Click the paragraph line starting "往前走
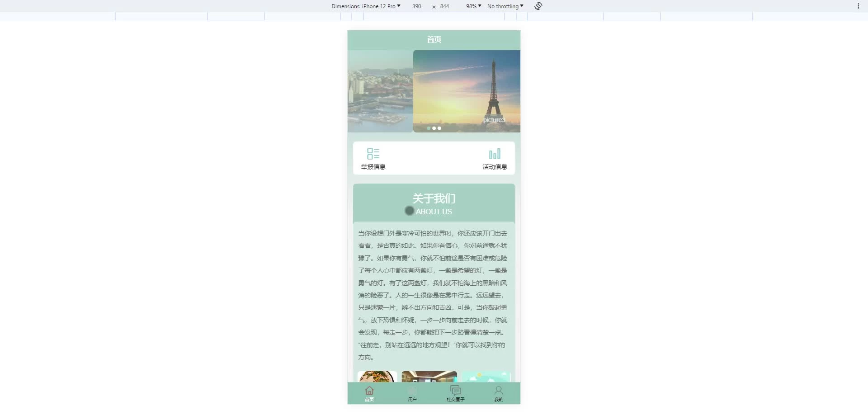This screenshot has width=868, height=415. point(432,345)
